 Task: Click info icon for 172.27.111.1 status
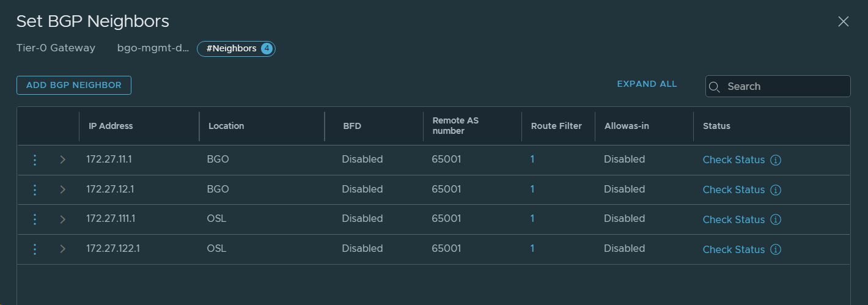[x=776, y=219]
